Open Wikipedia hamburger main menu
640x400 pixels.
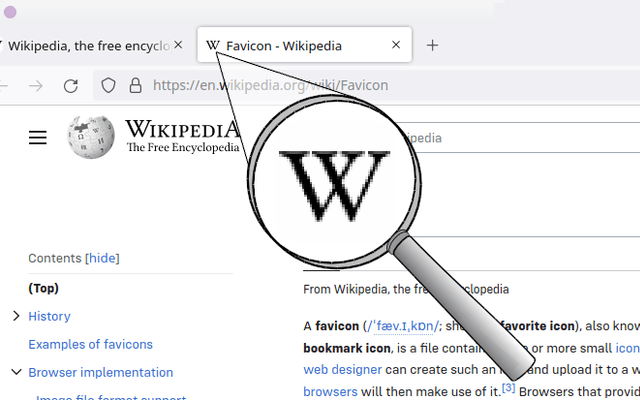pyautogui.click(x=38, y=138)
